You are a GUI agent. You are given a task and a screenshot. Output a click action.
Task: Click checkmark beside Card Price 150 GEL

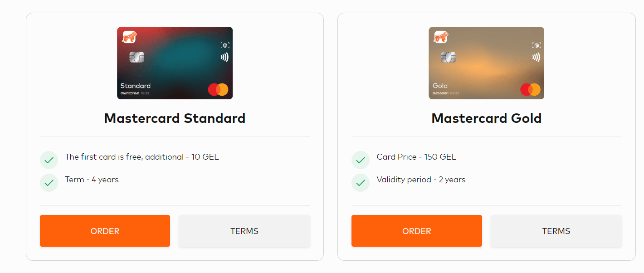click(361, 160)
